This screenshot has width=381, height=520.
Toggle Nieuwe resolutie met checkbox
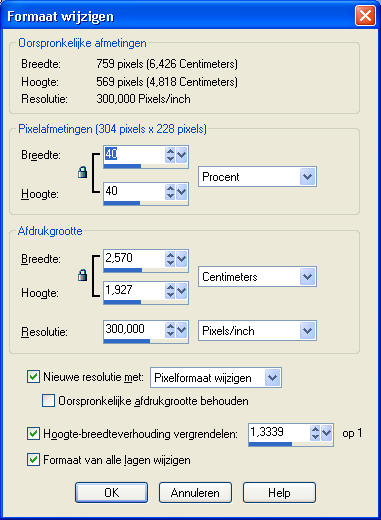(33, 377)
